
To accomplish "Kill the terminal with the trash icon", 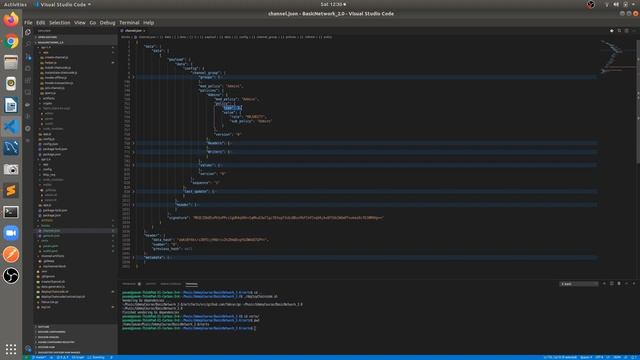I will click(x=619, y=284).
